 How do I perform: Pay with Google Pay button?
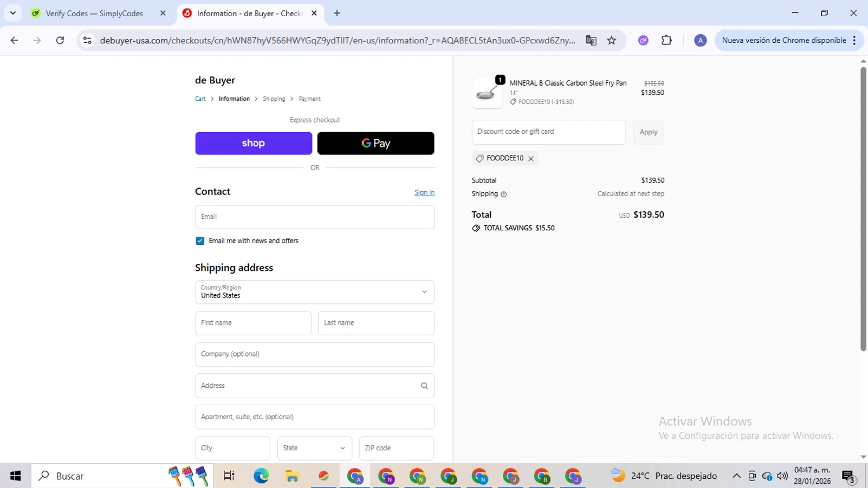coord(376,144)
